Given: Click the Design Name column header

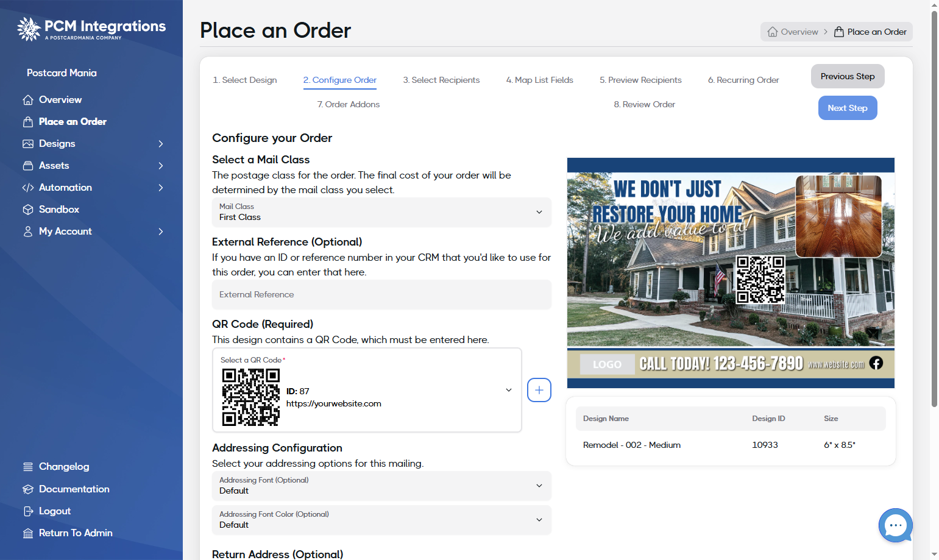Looking at the screenshot, I should tap(606, 419).
